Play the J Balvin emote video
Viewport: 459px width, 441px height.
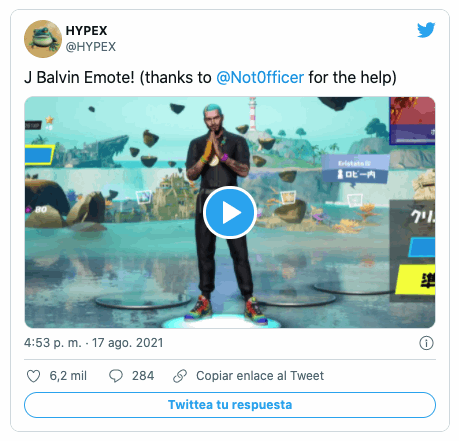(230, 212)
